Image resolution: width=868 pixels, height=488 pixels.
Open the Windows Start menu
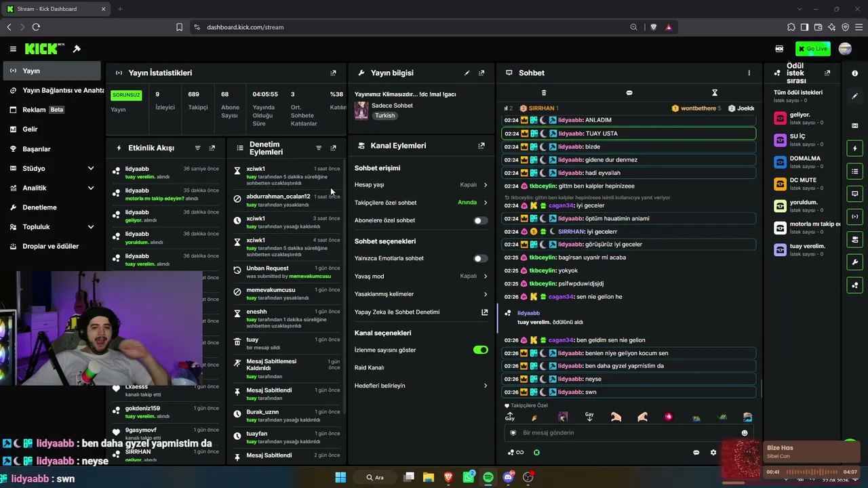pos(340,477)
